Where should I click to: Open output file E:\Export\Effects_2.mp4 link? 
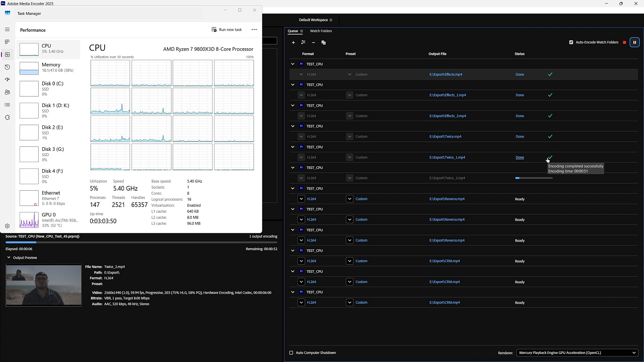pos(448,116)
